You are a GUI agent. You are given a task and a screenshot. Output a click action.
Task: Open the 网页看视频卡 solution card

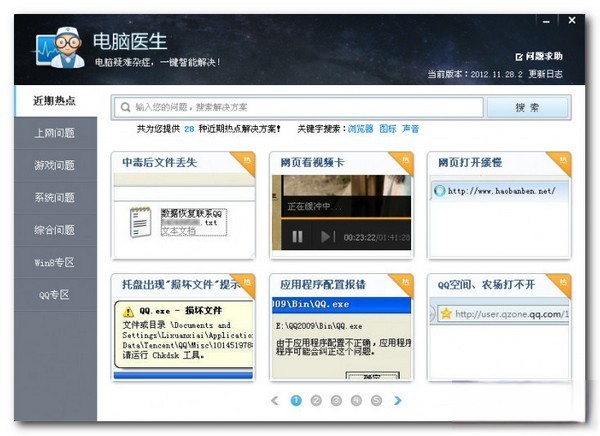point(341,205)
